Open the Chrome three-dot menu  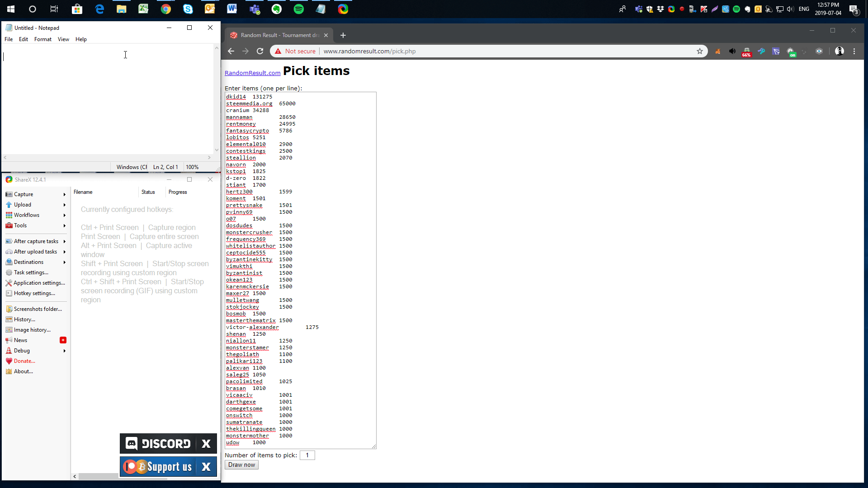point(854,51)
